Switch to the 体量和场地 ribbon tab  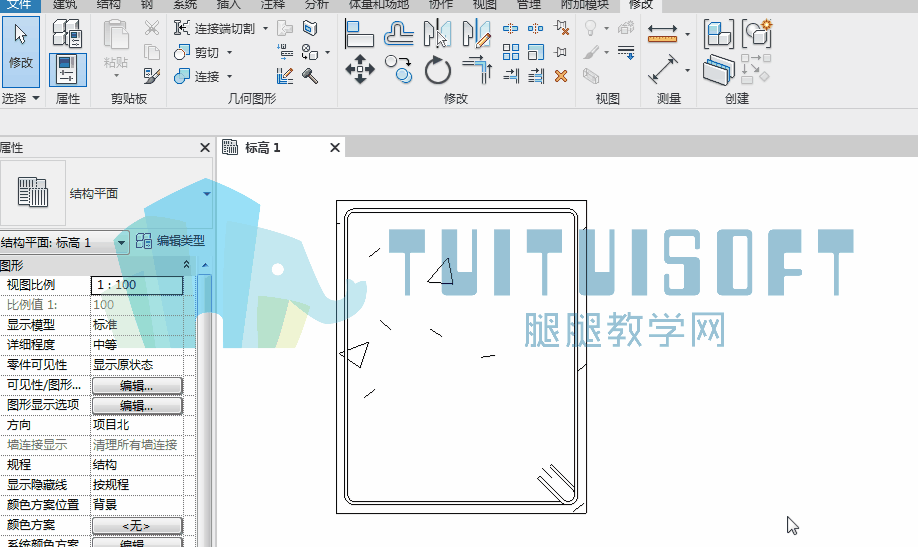pos(378,5)
